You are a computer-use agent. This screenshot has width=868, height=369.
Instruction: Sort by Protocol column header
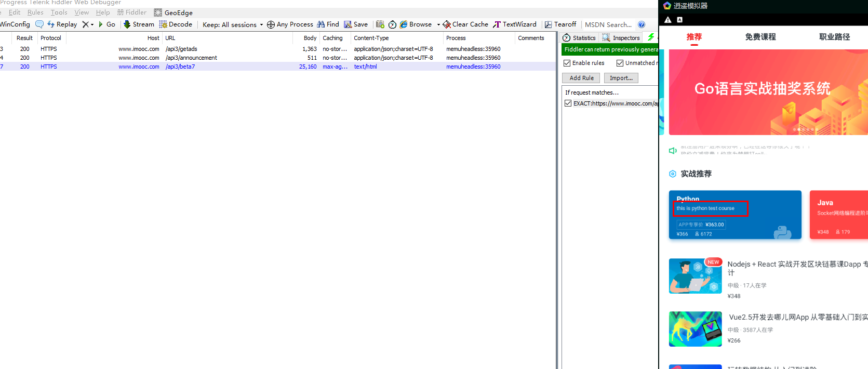51,38
